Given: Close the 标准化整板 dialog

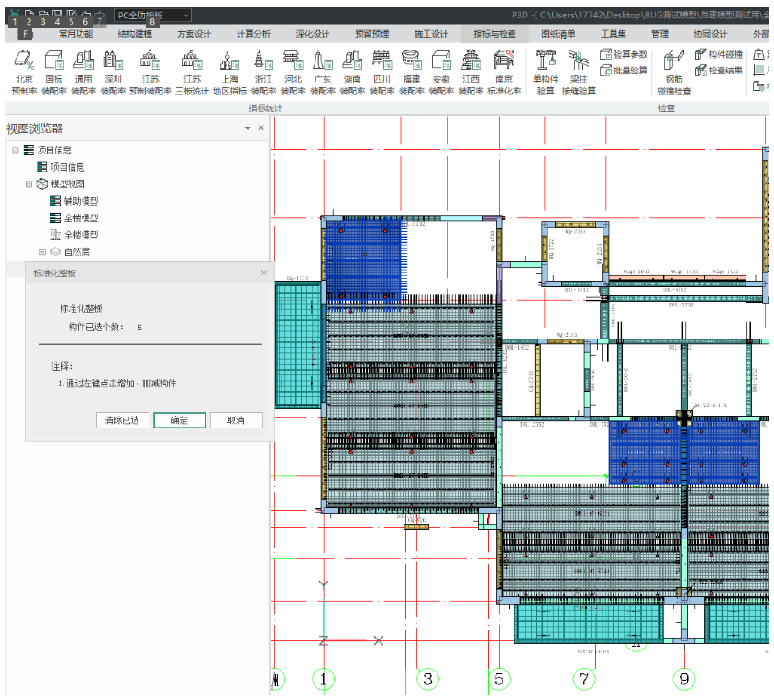Looking at the screenshot, I should click(x=264, y=272).
